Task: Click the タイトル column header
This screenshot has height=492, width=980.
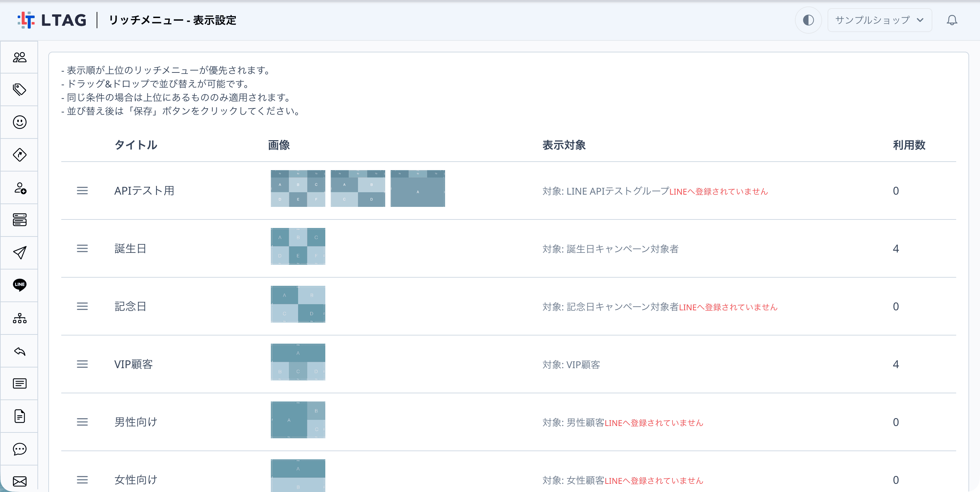Action: (x=136, y=145)
